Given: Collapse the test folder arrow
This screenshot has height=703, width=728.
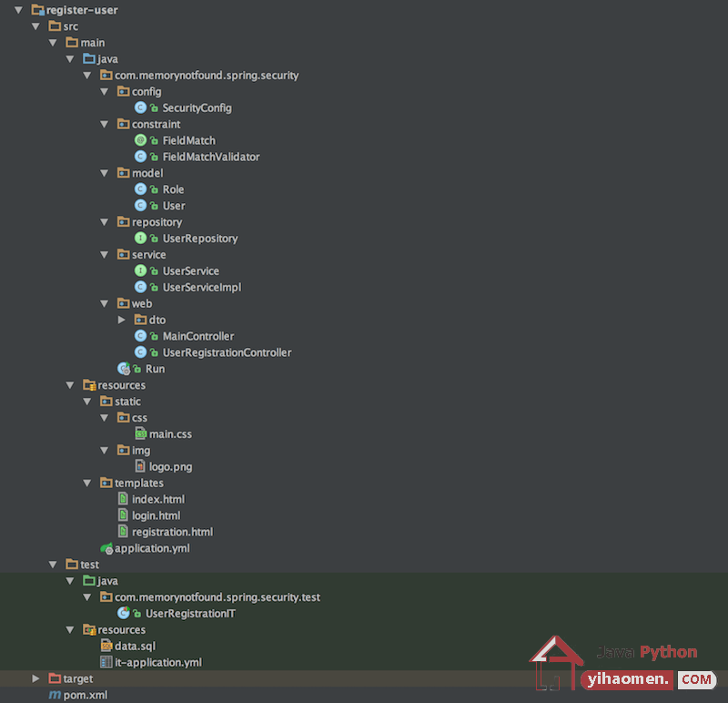Looking at the screenshot, I should click(x=53, y=565).
